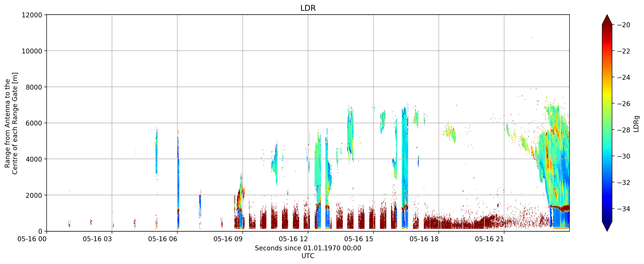This screenshot has height=264, width=644.
Task: Click the dark red colorbar top arrow
Action: pyautogui.click(x=607, y=20)
